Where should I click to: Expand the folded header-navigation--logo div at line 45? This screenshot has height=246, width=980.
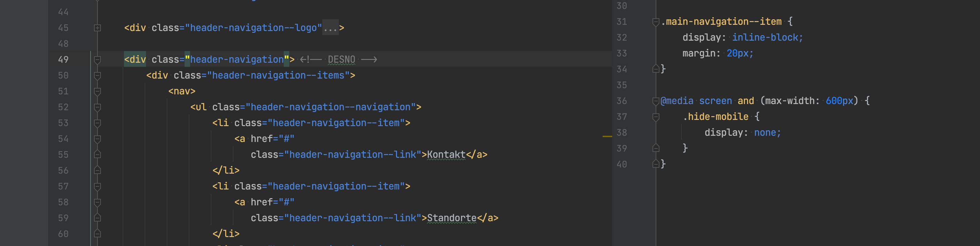(97, 28)
